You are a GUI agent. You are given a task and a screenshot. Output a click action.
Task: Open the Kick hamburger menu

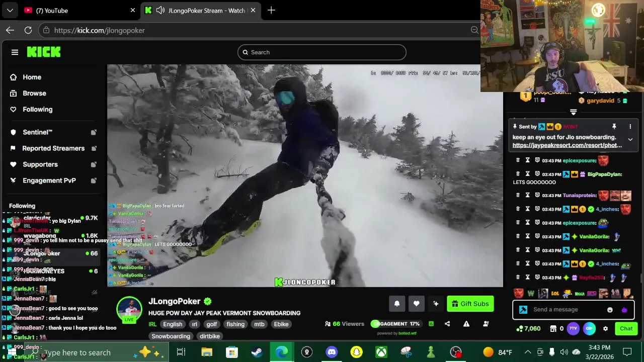point(15,52)
